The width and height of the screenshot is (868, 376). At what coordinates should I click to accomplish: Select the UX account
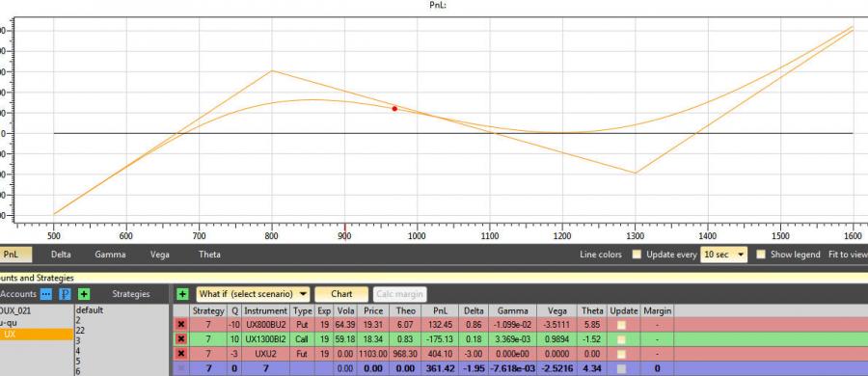(37, 334)
